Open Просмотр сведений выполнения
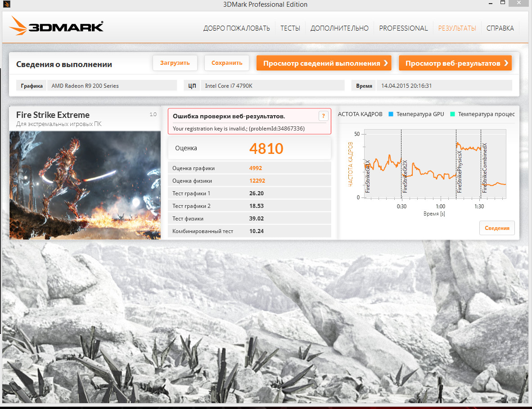 [324, 63]
